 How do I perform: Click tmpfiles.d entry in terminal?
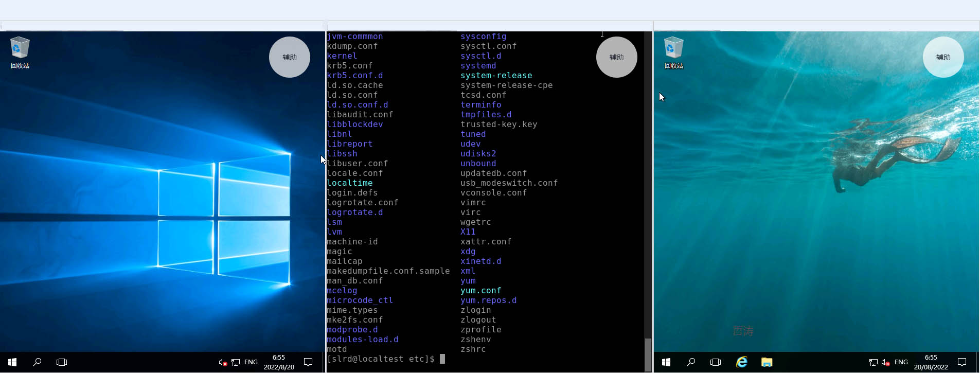pyautogui.click(x=486, y=115)
